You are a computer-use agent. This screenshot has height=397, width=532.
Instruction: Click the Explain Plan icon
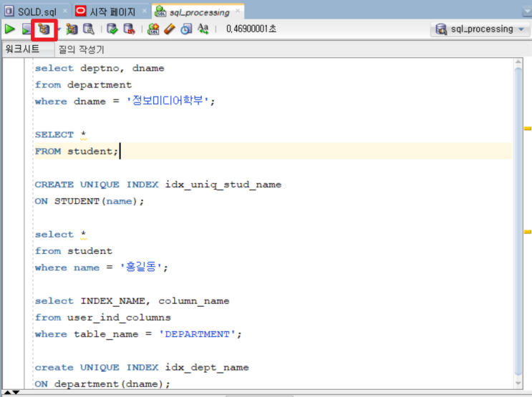point(44,29)
